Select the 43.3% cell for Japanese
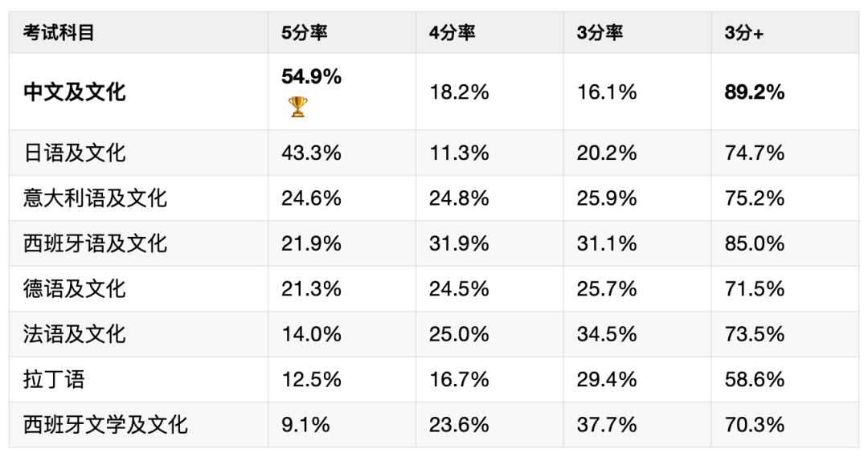Image resolution: width=868 pixels, height=457 pixels. pyautogui.click(x=311, y=153)
